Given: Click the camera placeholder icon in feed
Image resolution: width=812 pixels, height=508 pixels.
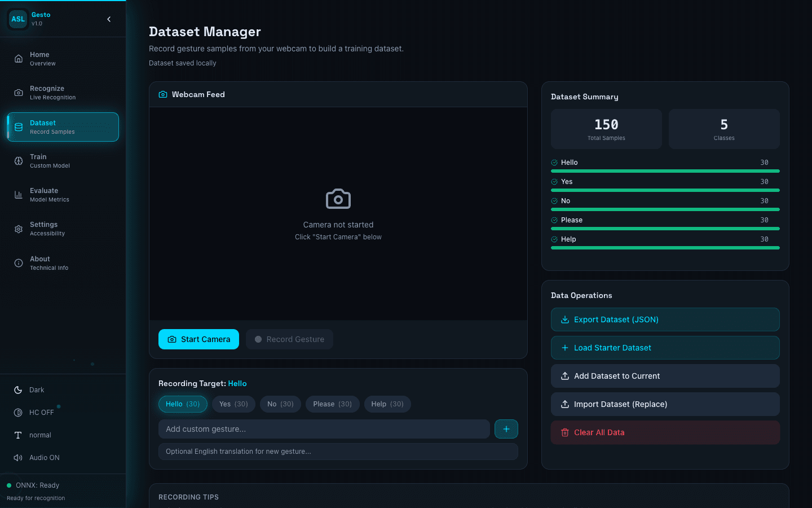Looking at the screenshot, I should coord(338,199).
